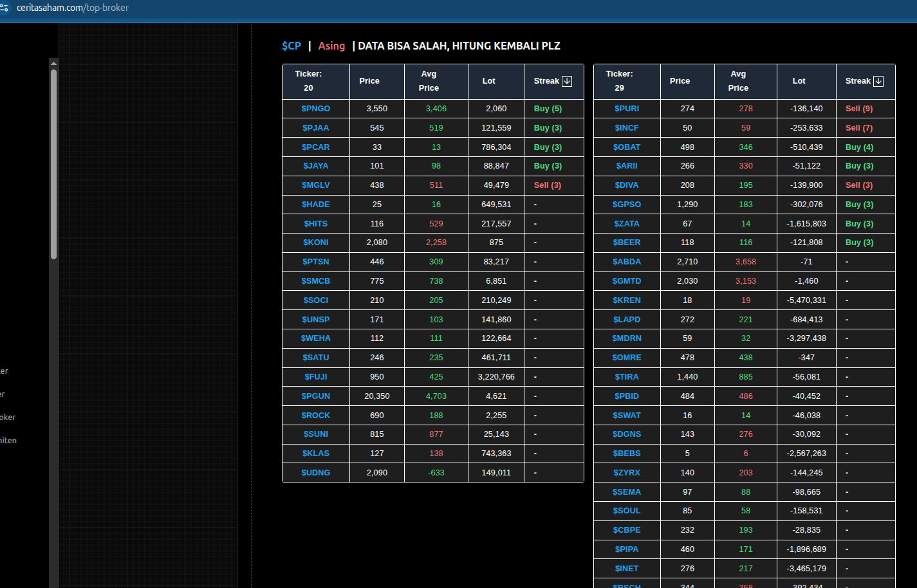Image resolution: width=917 pixels, height=588 pixels.
Task: Open the $KREN ticker link
Action: coord(627,300)
